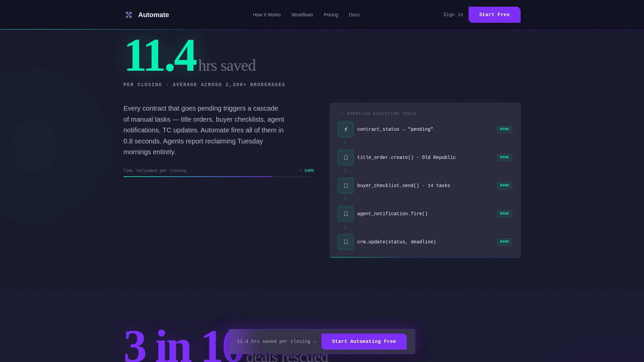644x362 pixels.
Task: Go to the Workflows nav item
Action: pyautogui.click(x=302, y=15)
